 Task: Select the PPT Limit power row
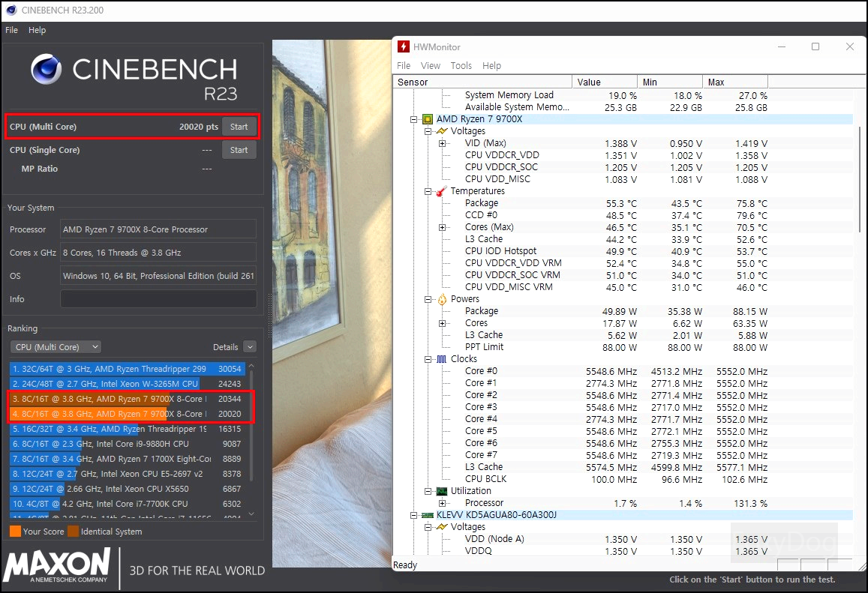point(623,347)
